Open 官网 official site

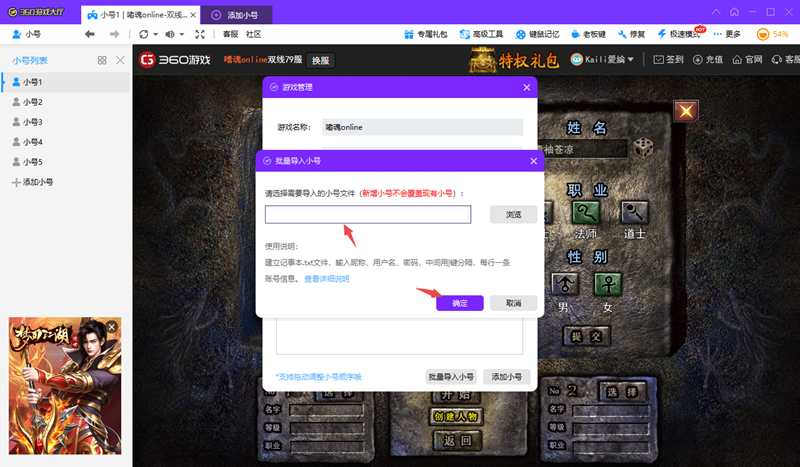747,60
